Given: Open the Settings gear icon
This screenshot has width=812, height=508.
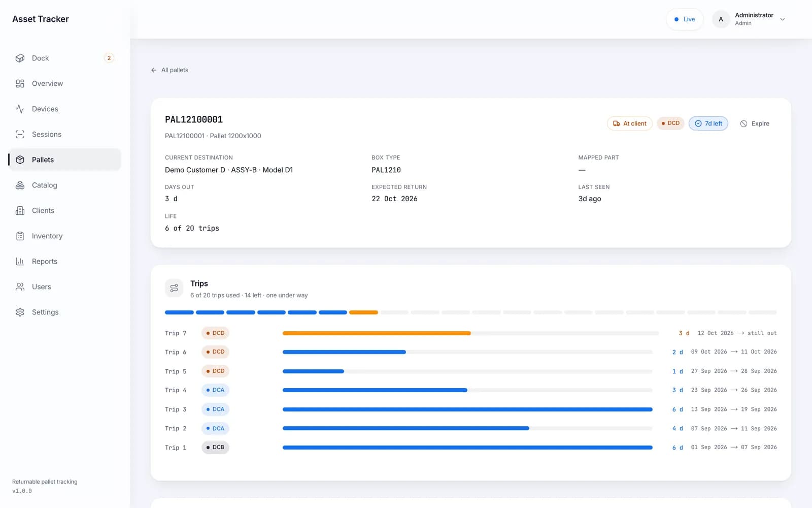Looking at the screenshot, I should click(20, 312).
